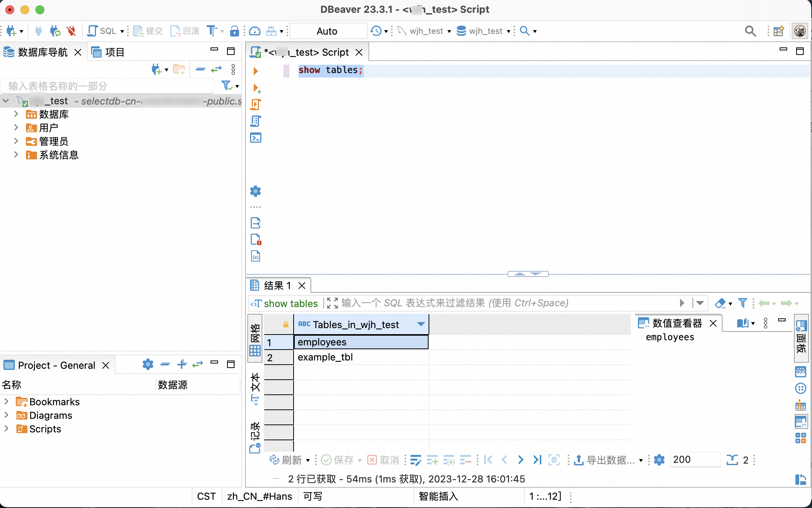Screen dimensions: 812x508
Task: Click the 导出数据 export button
Action: pyautogui.click(x=605, y=460)
